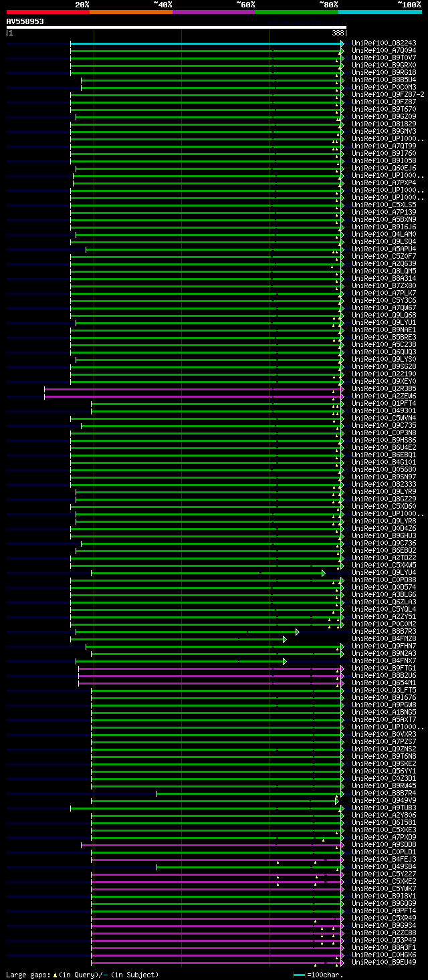Select hit UniRef100_A2Q639
Viewport: 428px width, 980px height.
tap(384, 264)
